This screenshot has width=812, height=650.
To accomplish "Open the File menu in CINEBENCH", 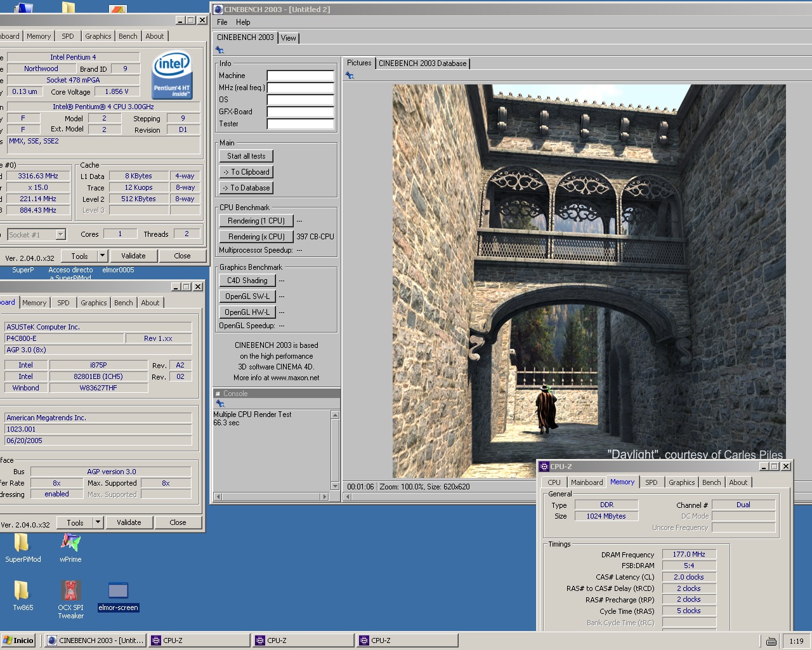I will 222,22.
